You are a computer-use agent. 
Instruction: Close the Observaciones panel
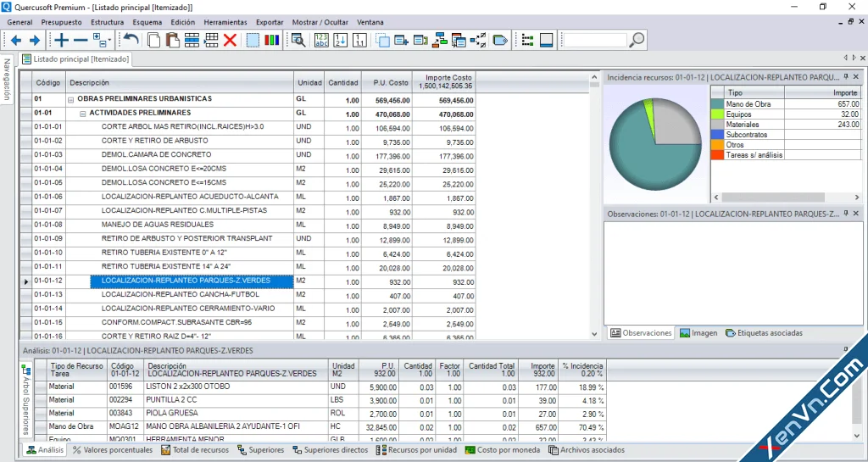click(856, 213)
